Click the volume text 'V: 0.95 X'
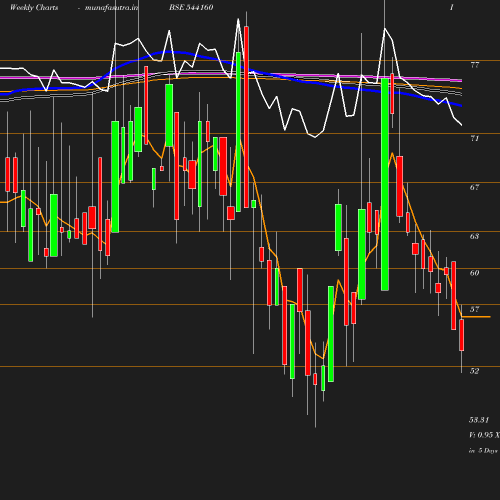Screen dimensions: 500x500 [x=484, y=435]
